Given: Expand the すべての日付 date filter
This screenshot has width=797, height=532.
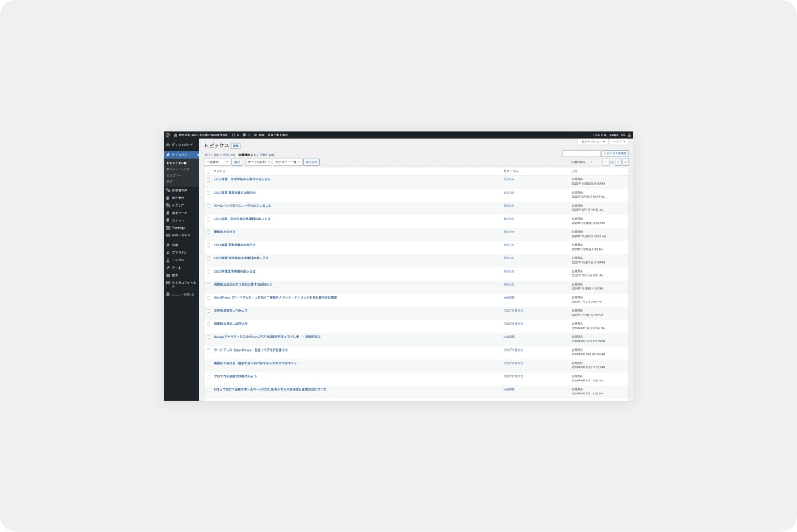Looking at the screenshot, I should 258,162.
